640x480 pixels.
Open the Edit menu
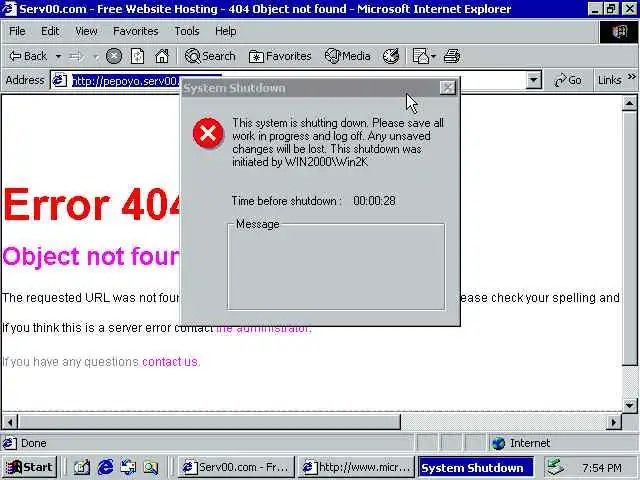pos(50,31)
